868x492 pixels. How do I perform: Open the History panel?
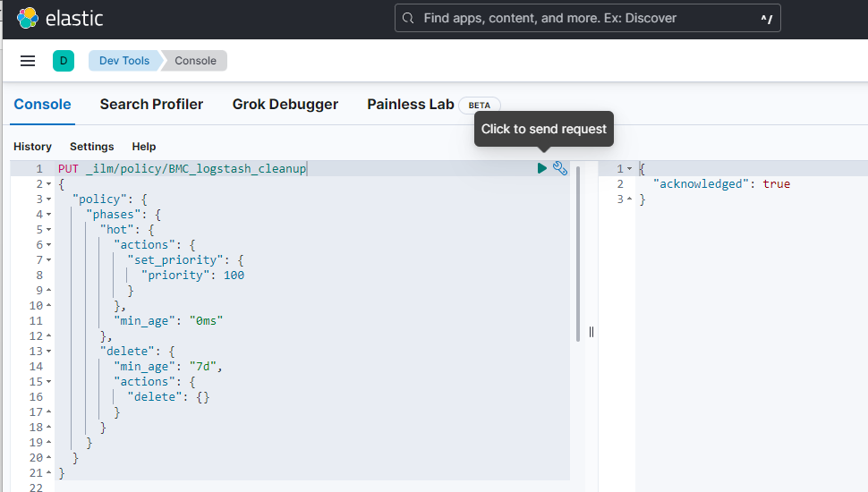pyautogui.click(x=32, y=147)
